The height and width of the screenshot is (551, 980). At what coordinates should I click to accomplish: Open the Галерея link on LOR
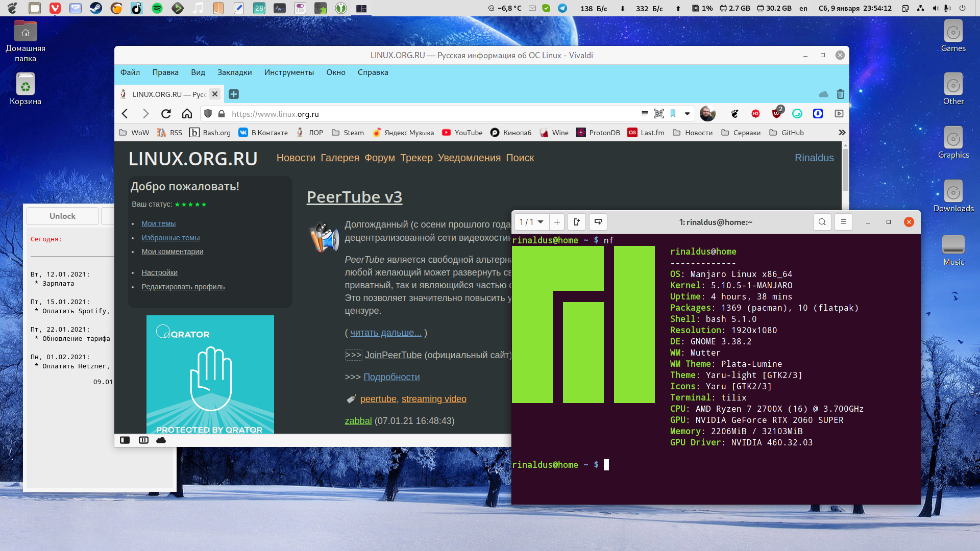(x=340, y=158)
